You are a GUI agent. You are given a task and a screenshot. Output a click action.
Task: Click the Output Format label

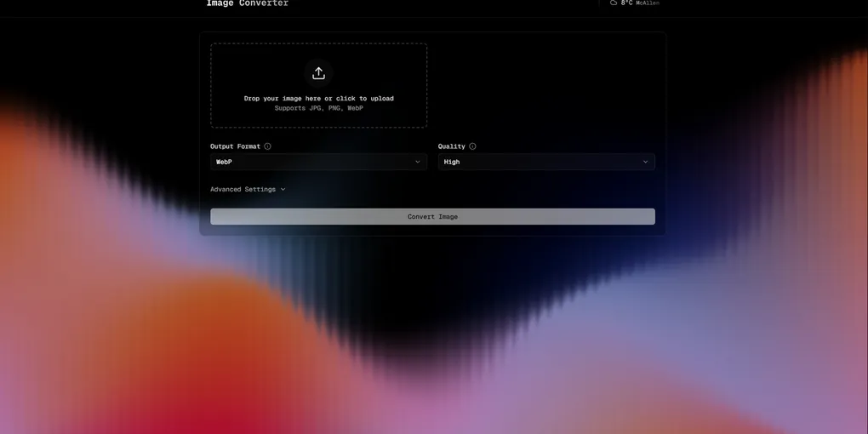236,146
